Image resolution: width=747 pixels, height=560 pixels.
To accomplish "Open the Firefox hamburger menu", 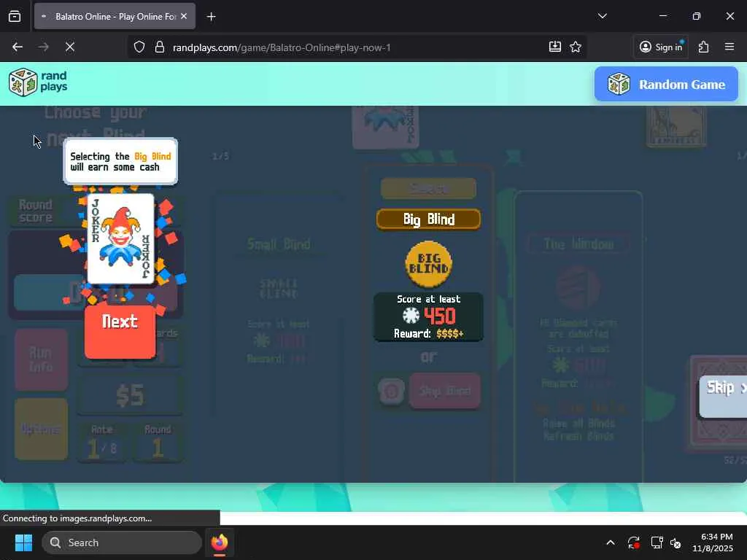I will [x=729, y=47].
